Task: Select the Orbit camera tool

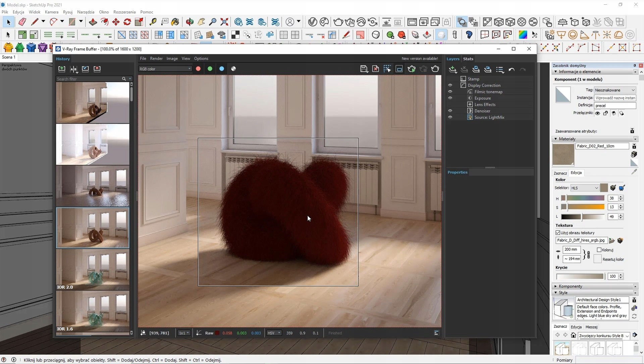Action: click(190, 22)
